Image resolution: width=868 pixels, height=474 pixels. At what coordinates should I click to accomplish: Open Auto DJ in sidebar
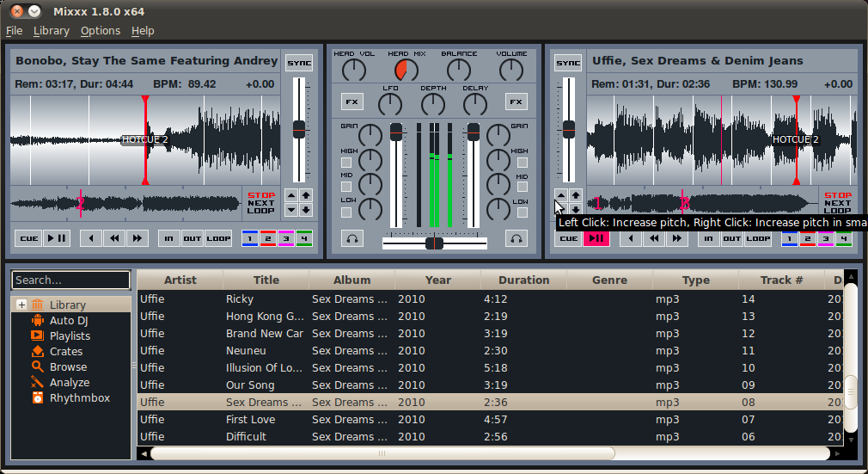click(69, 320)
